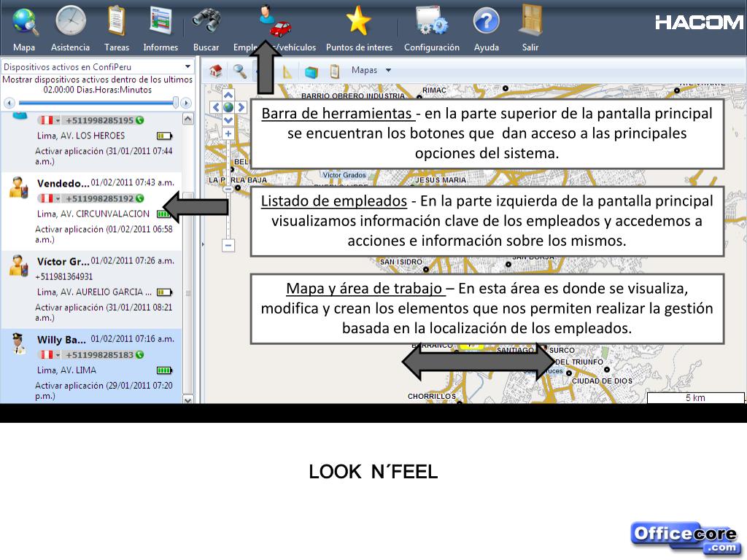747x560 pixels.
Task: Click the Víctor Gr... employee avatar icon
Action: [18, 265]
